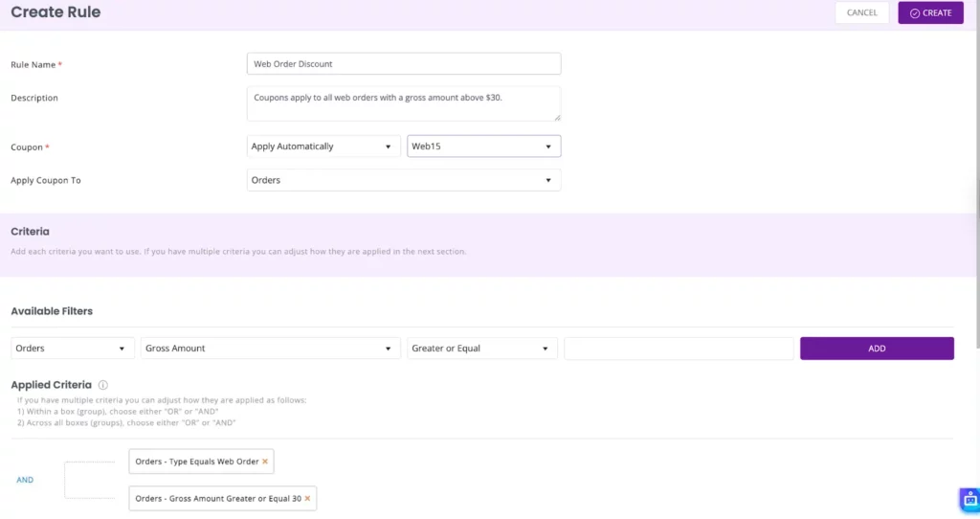Open the Apply Coupon To Orders dropdown
This screenshot has width=980, height=519.
click(x=403, y=180)
